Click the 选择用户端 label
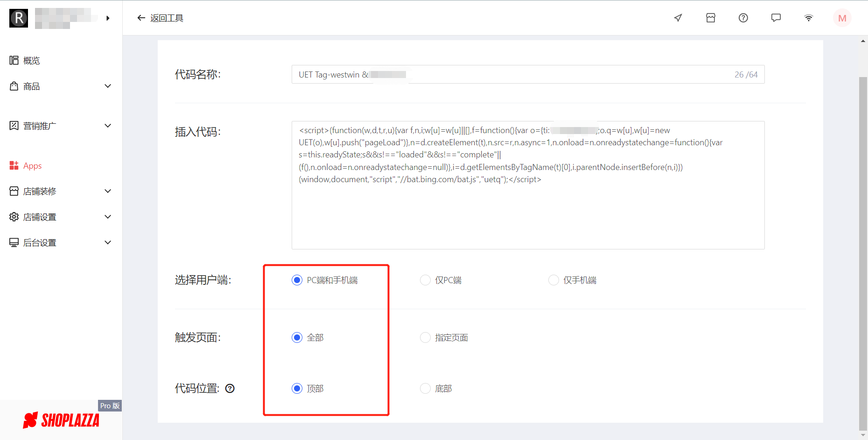868x440 pixels. 203,280
